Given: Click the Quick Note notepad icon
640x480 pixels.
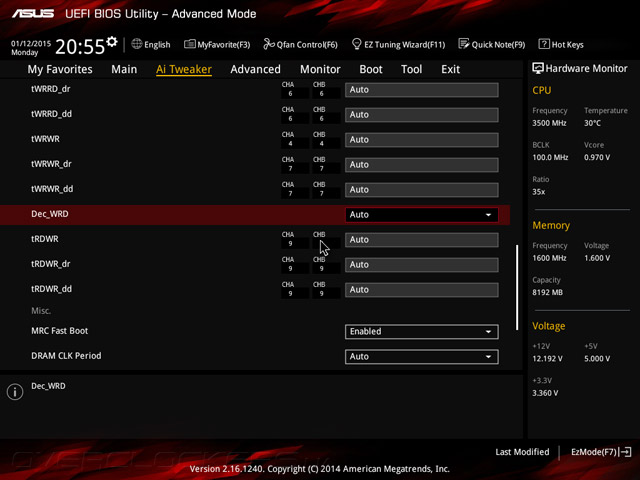Looking at the screenshot, I should pos(464,44).
